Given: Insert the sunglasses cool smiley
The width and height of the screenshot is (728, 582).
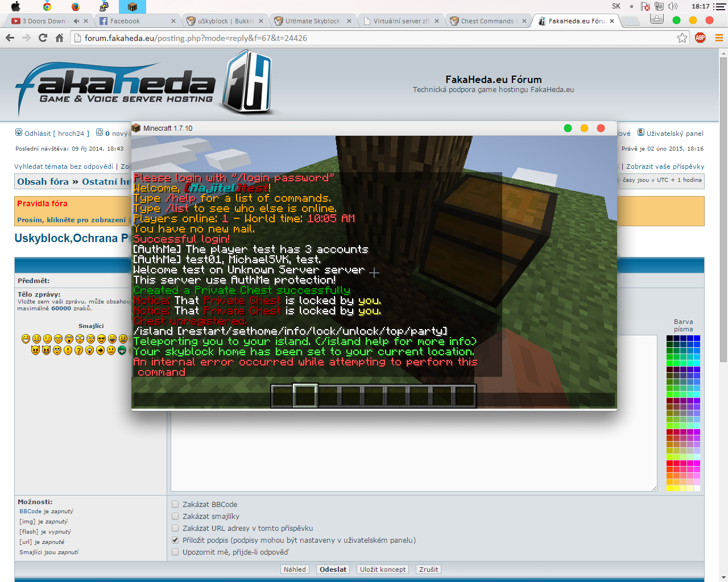Looking at the screenshot, I should (x=101, y=339).
